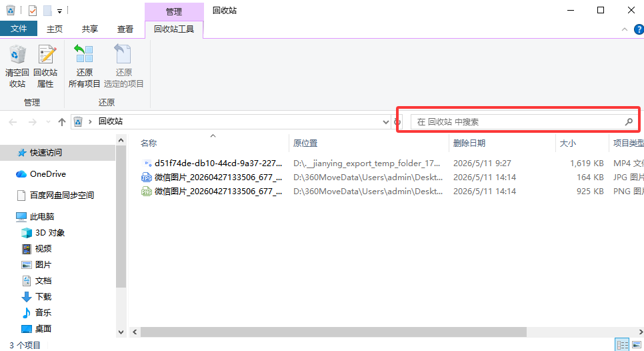This screenshot has width=644, height=351.
Task: Sort by the 大小 column header
Action: 567,143
